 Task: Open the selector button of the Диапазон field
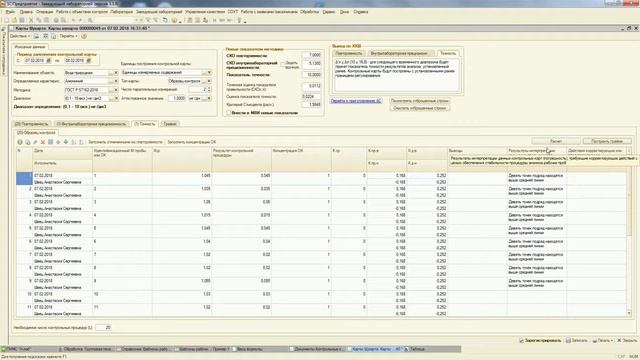pos(111,98)
